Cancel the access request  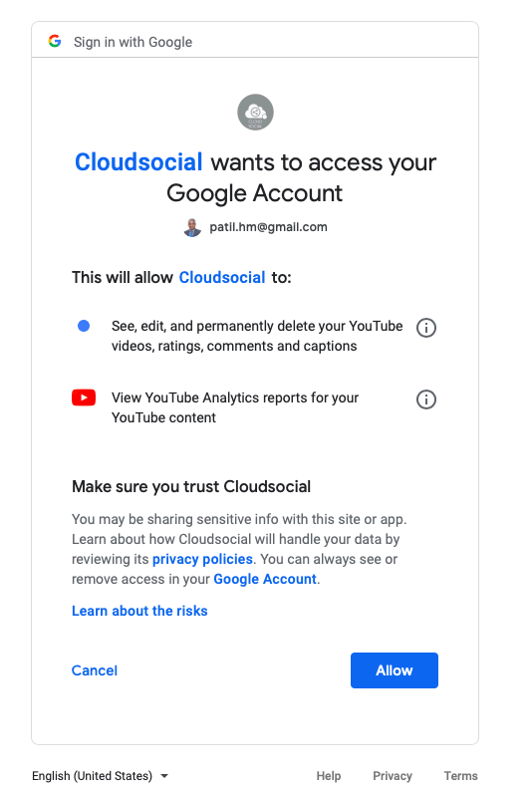pyautogui.click(x=95, y=670)
